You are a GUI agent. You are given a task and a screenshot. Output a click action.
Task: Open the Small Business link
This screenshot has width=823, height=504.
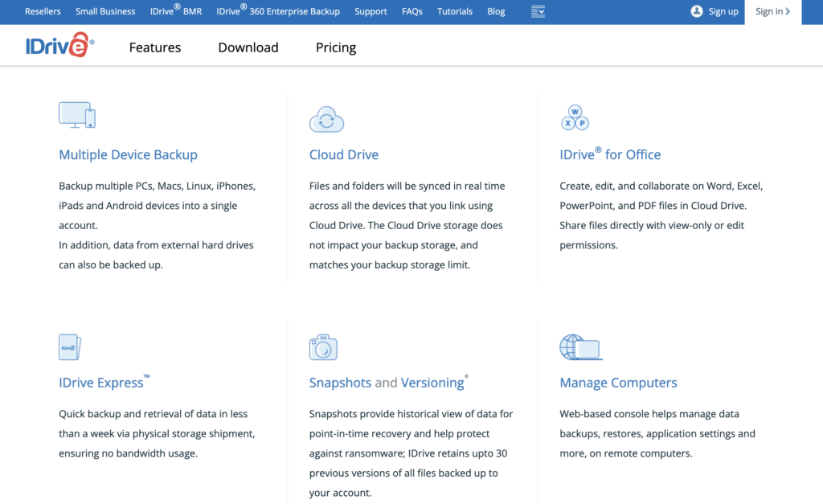click(105, 11)
